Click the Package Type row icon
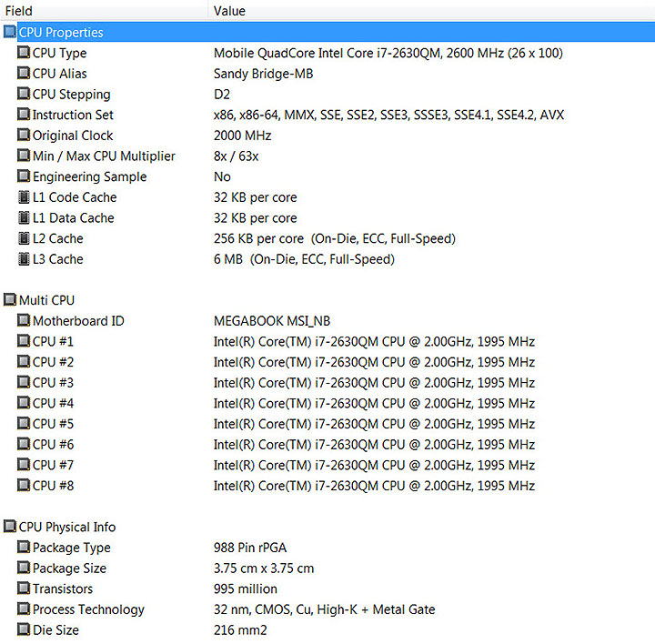The image size is (655, 644). coord(24,547)
